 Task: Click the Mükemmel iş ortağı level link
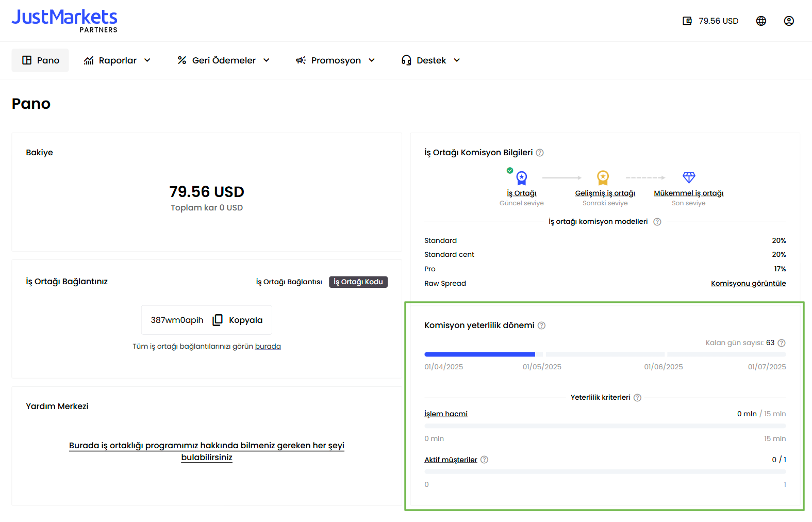689,193
